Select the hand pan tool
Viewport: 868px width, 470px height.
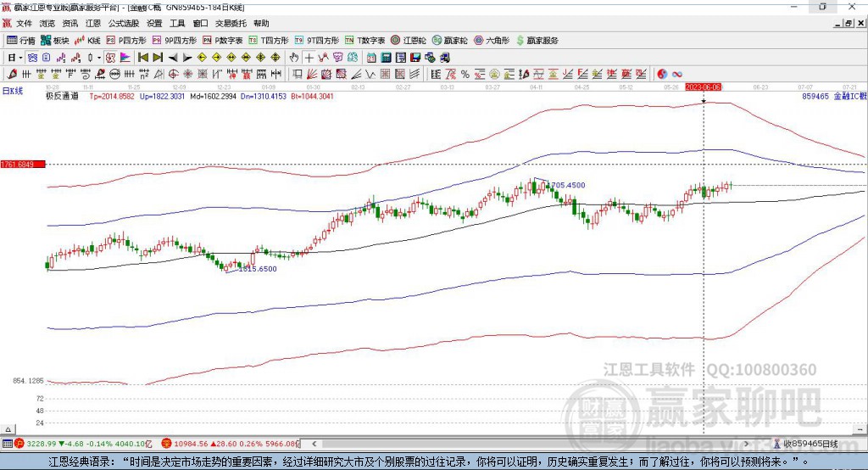[294, 58]
